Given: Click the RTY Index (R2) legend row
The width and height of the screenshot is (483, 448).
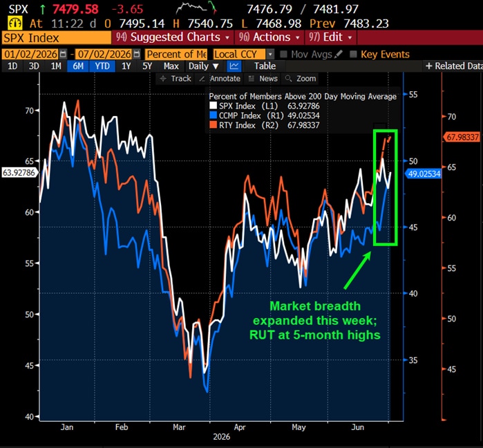Looking at the screenshot, I should (265, 124).
